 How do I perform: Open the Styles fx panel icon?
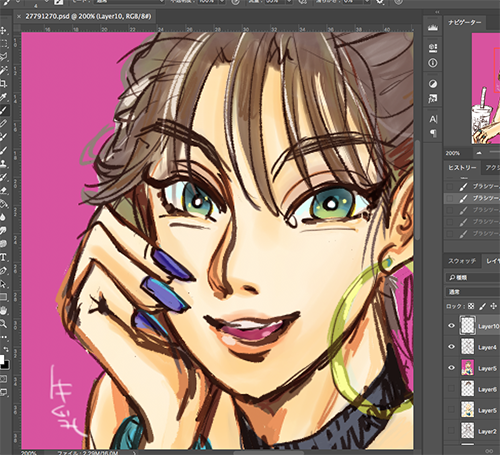click(x=433, y=98)
